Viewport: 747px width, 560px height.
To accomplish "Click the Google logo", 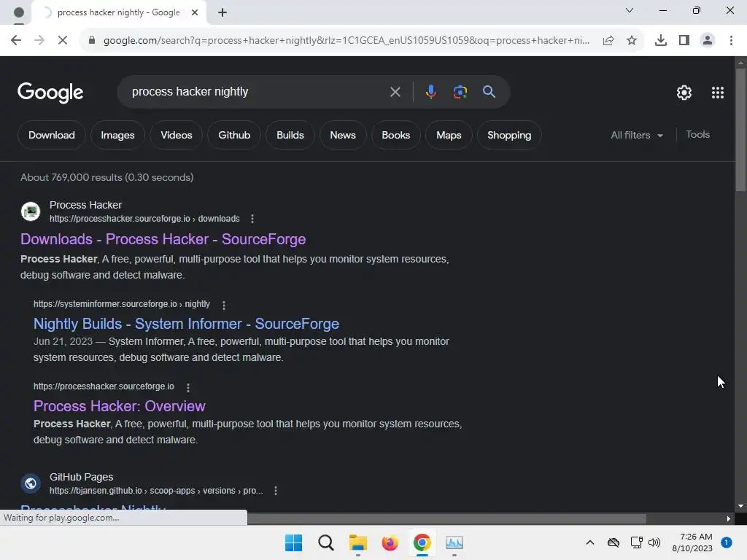I will click(50, 93).
